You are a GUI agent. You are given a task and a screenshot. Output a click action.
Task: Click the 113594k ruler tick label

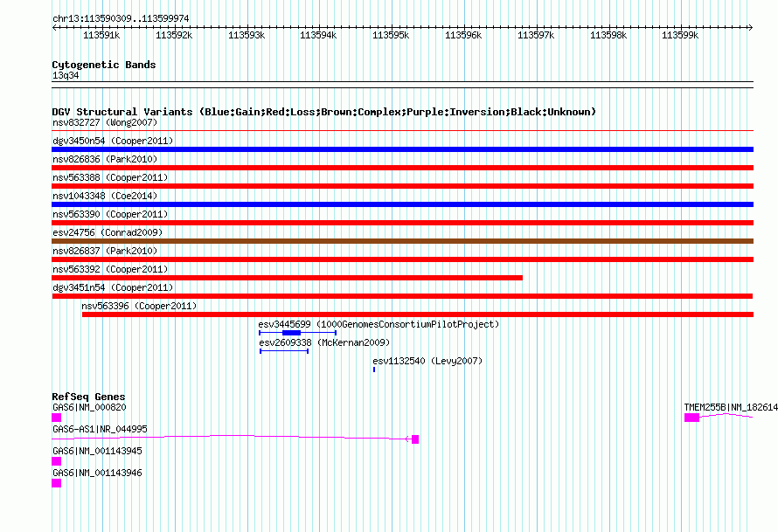click(318, 36)
